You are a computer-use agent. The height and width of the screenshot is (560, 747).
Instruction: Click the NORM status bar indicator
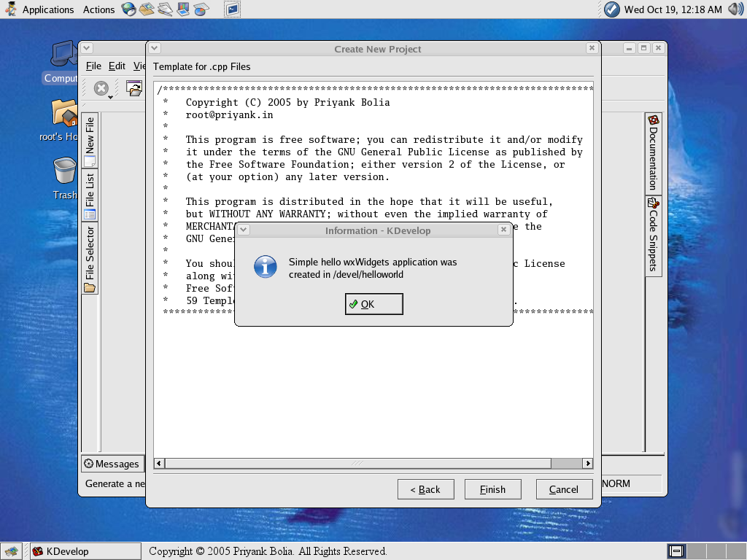pyautogui.click(x=616, y=484)
